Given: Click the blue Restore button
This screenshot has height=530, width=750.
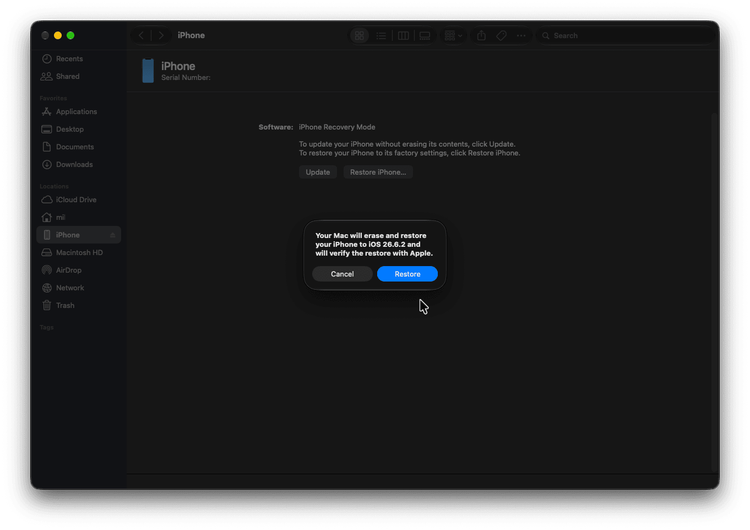Looking at the screenshot, I should click(x=407, y=274).
